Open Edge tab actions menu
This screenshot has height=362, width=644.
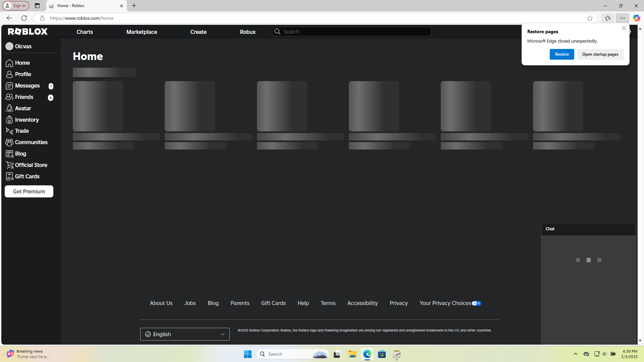37,6
